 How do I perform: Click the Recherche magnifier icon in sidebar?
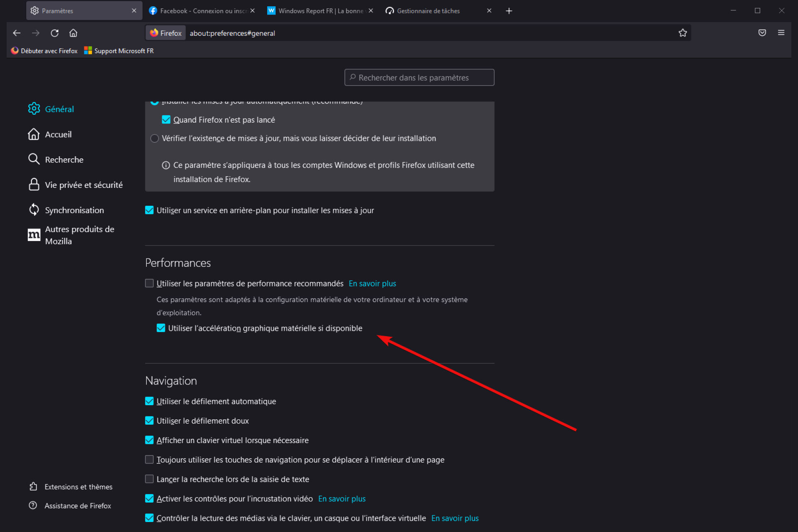[34, 160]
